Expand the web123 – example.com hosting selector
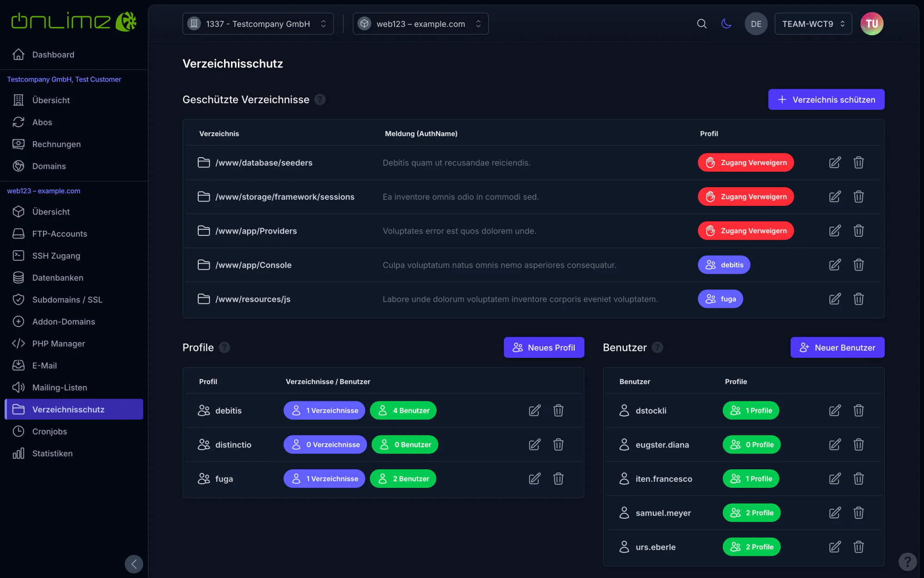 420,24
